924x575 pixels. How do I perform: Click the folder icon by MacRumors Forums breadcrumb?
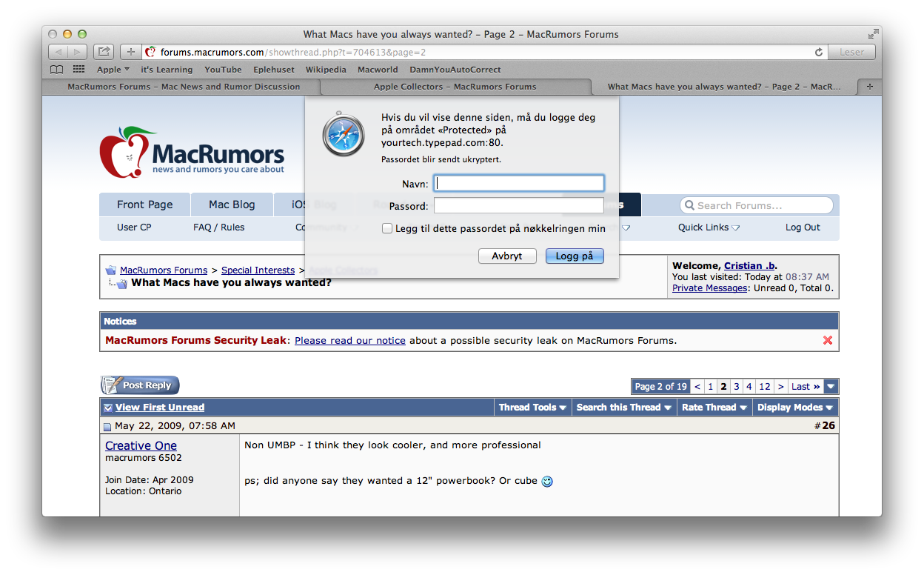click(110, 270)
